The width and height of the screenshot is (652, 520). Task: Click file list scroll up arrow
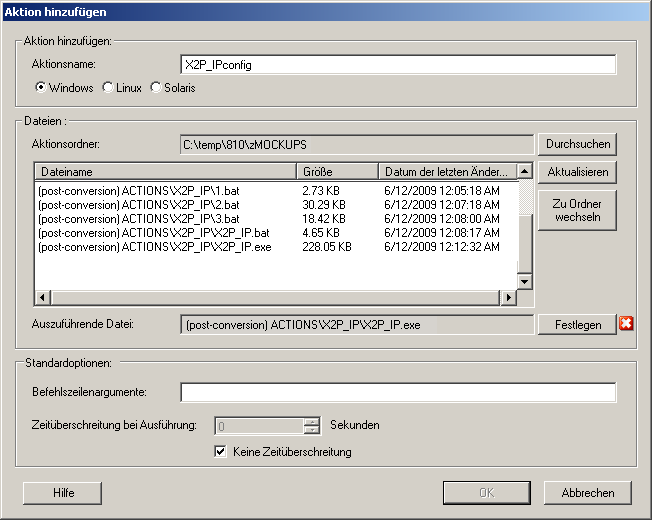coord(525,171)
